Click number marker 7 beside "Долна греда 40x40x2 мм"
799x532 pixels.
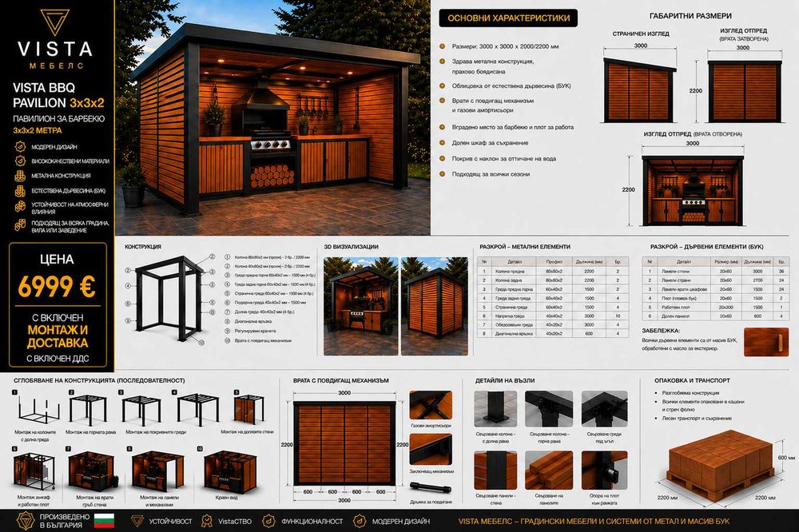[x=227, y=312]
